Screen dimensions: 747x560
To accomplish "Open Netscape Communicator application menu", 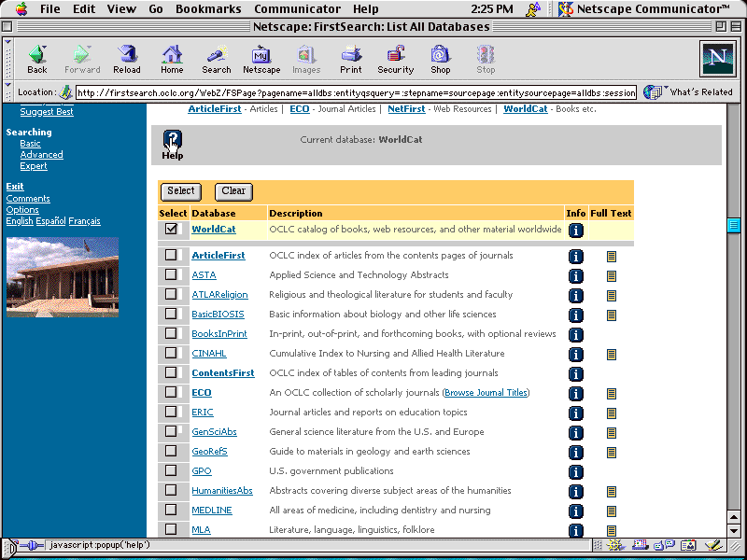I will pyautogui.click(x=644, y=8).
